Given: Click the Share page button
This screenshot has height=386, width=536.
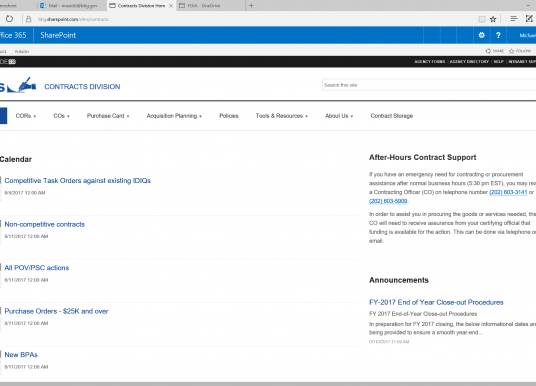Looking at the screenshot, I should [495, 51].
